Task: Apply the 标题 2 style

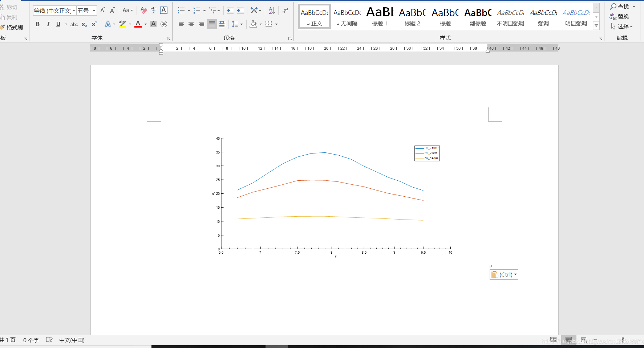Action: tap(413, 17)
